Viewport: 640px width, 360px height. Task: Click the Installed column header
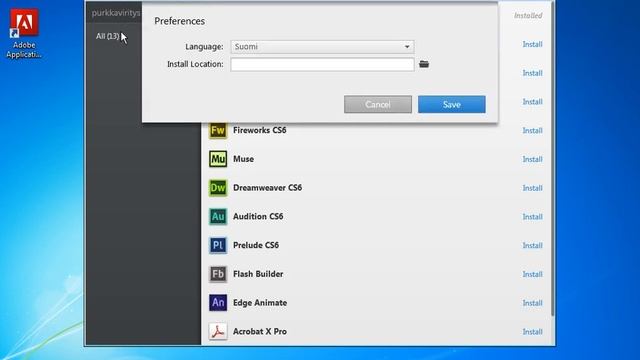pos(528,16)
